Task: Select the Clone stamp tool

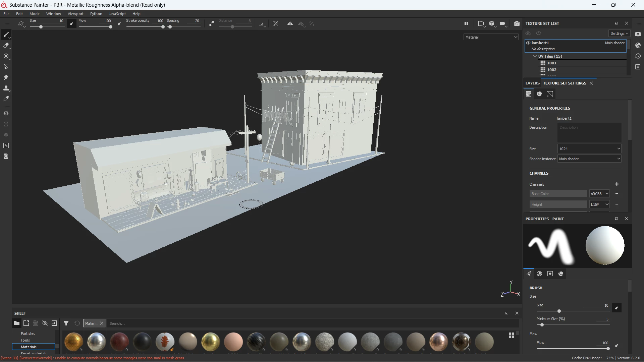Action: pos(6,88)
